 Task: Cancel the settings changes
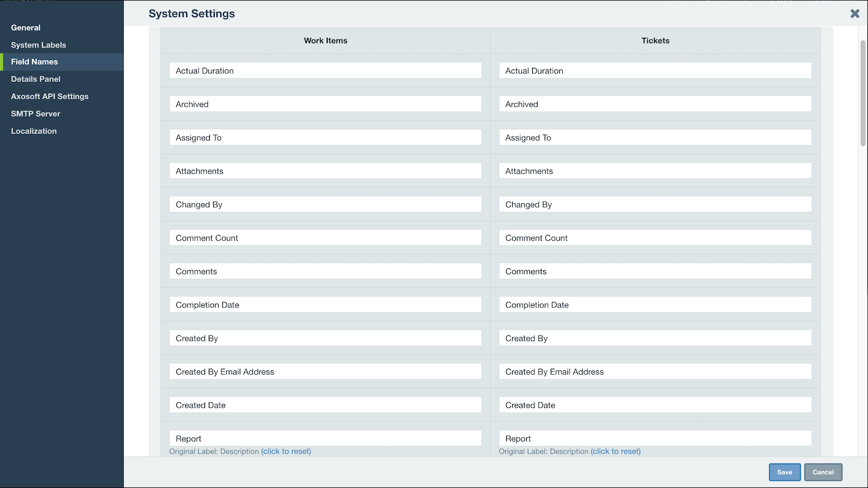pyautogui.click(x=823, y=472)
